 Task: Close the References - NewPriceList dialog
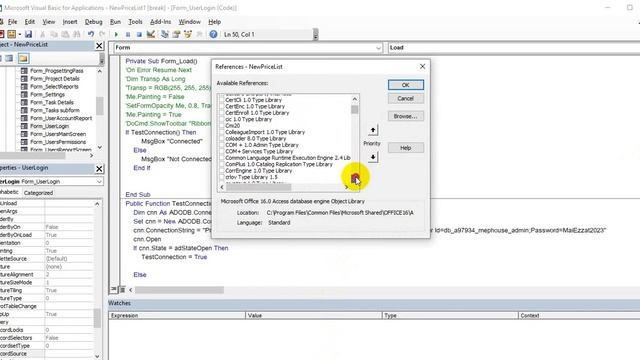click(x=422, y=67)
